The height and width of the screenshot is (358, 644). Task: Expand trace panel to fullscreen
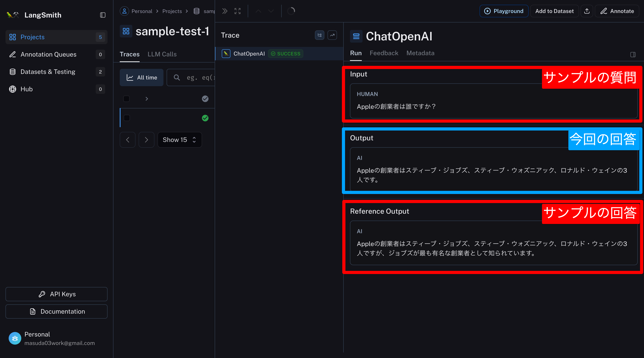238,11
